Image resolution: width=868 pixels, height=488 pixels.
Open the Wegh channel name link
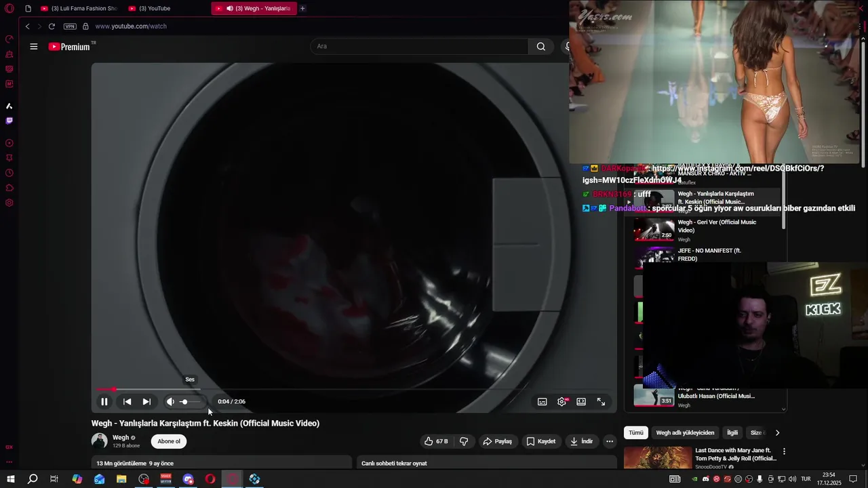point(121,438)
